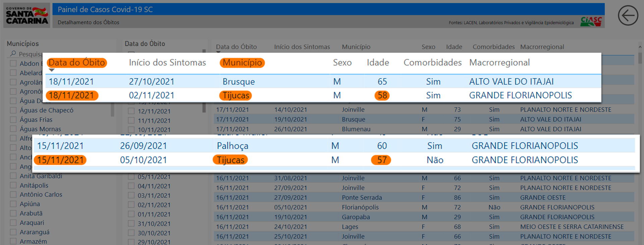This screenshot has height=245, width=644.
Task: Click the Governo de Santa Catarina logo
Action: 27,15
